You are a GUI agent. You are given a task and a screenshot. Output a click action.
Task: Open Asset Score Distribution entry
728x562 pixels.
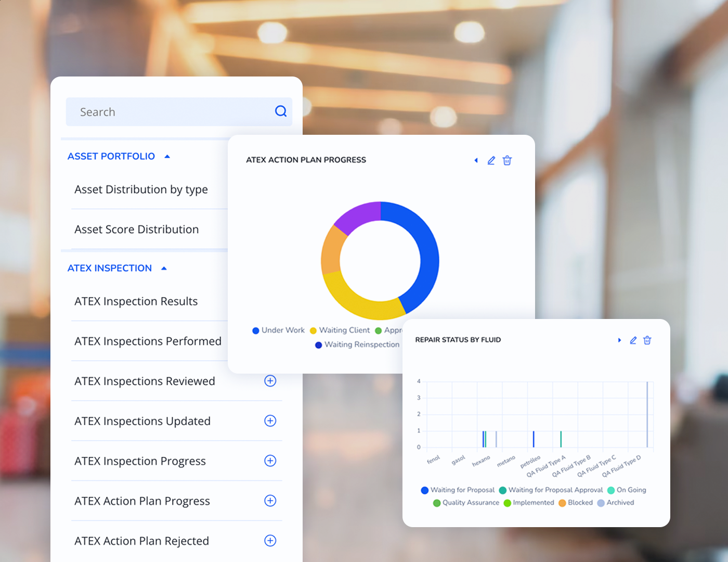(x=136, y=229)
